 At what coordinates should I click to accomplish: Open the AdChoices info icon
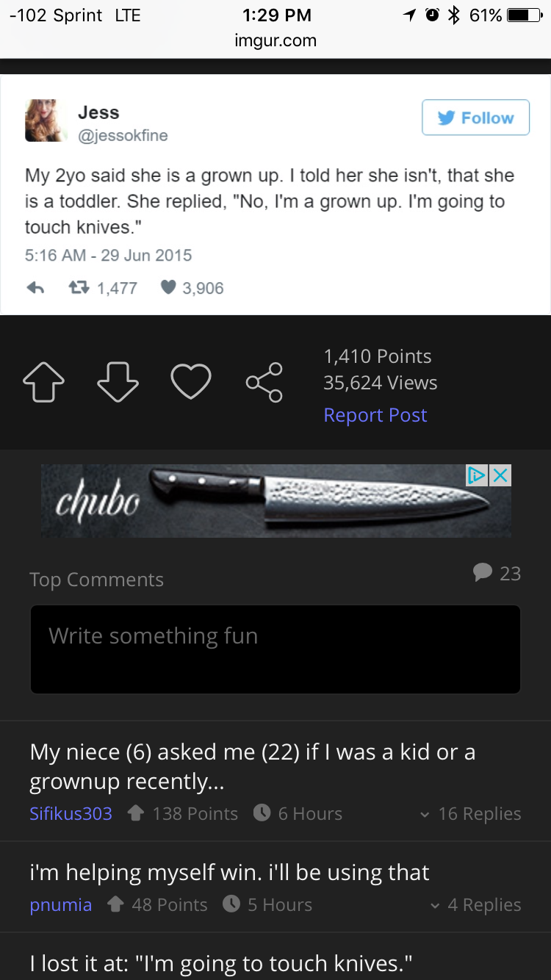click(x=477, y=475)
